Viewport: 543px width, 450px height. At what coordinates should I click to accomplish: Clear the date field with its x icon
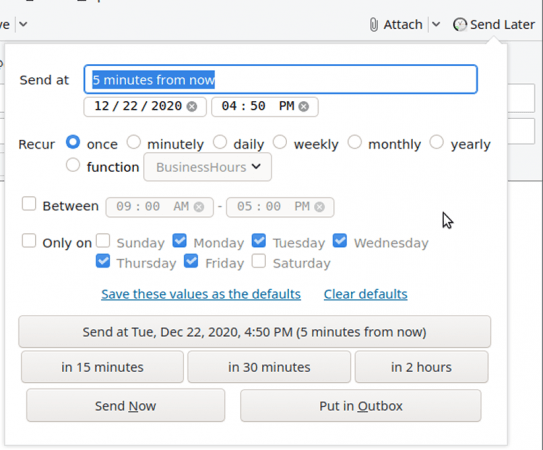click(192, 106)
